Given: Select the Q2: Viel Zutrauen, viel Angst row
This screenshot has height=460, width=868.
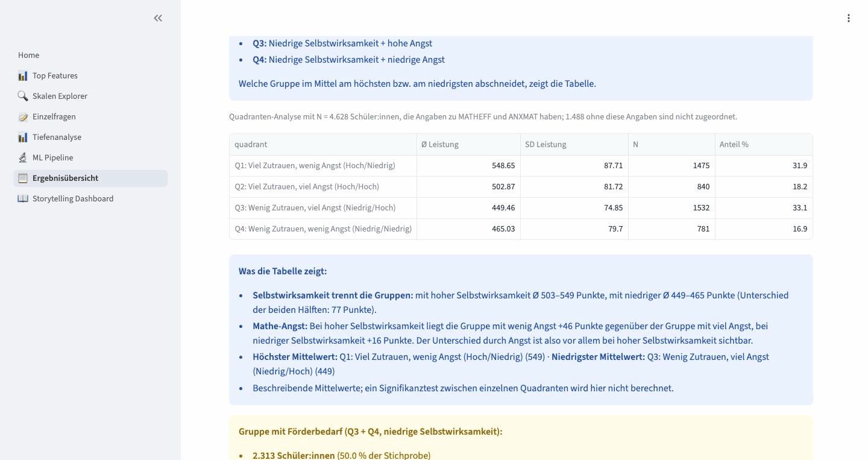Looking at the screenshot, I should 521,187.
